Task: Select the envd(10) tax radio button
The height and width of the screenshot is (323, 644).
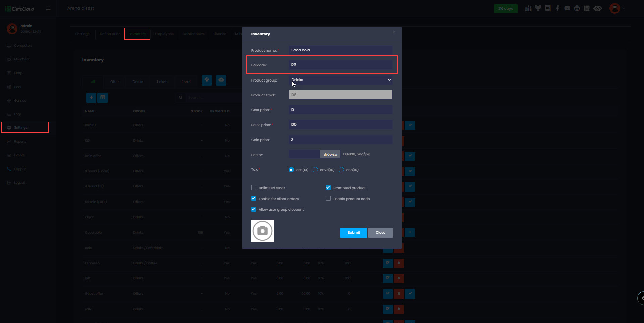Action: [x=315, y=170]
